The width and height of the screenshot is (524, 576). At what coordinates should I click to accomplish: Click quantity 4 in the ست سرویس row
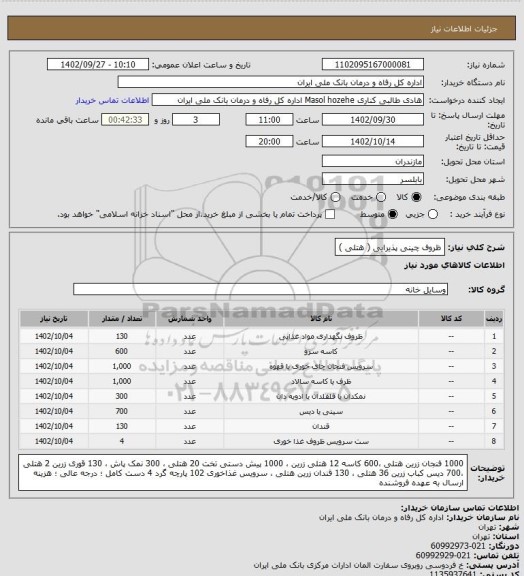122,442
